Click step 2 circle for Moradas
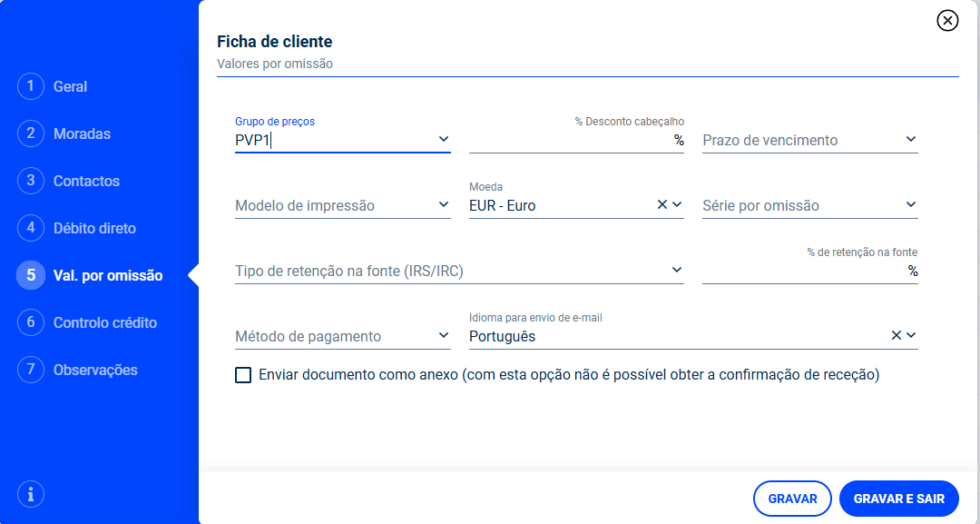Image resolution: width=980 pixels, height=524 pixels. (x=31, y=133)
